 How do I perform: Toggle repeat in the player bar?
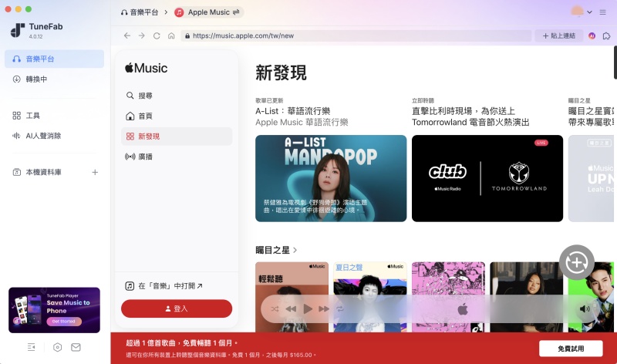[x=340, y=309]
